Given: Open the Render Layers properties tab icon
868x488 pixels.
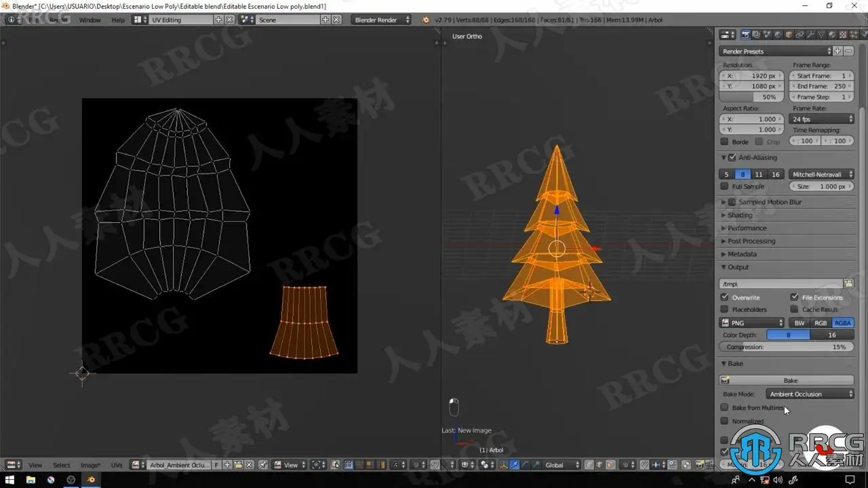Looking at the screenshot, I should pos(756,35).
